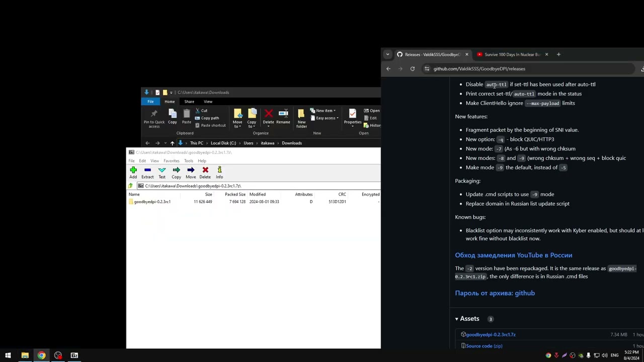Screen dimensions: 644x362
Task: Click the Add button in 7-Zip toolbar
Action: (x=133, y=172)
